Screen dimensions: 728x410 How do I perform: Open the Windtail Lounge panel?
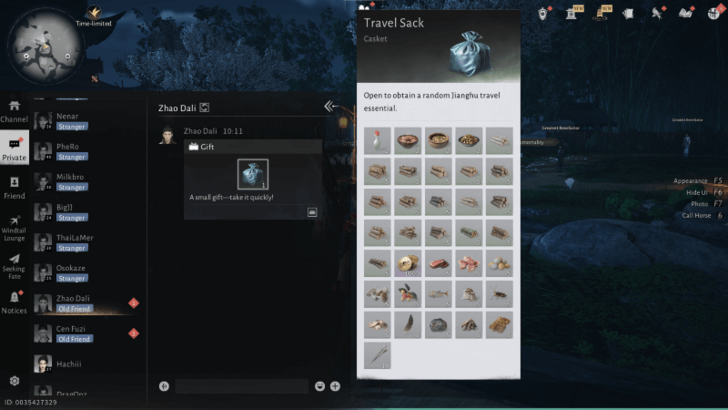(x=14, y=228)
